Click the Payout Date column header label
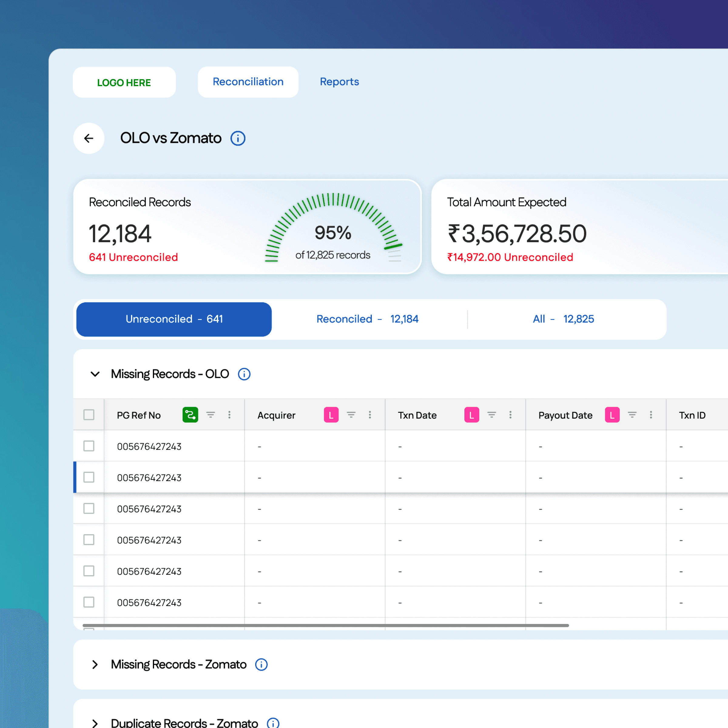Viewport: 728px width, 728px height. click(x=566, y=415)
